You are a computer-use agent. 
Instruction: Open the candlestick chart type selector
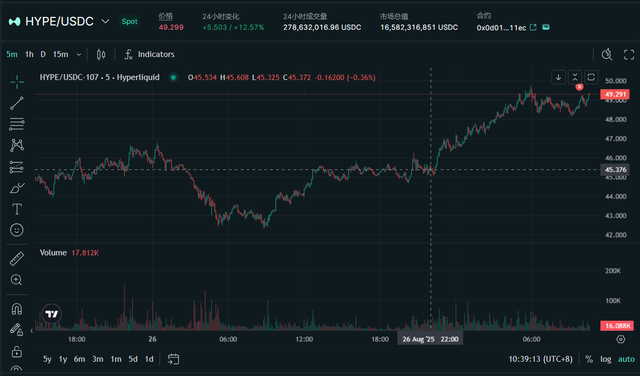(101, 54)
